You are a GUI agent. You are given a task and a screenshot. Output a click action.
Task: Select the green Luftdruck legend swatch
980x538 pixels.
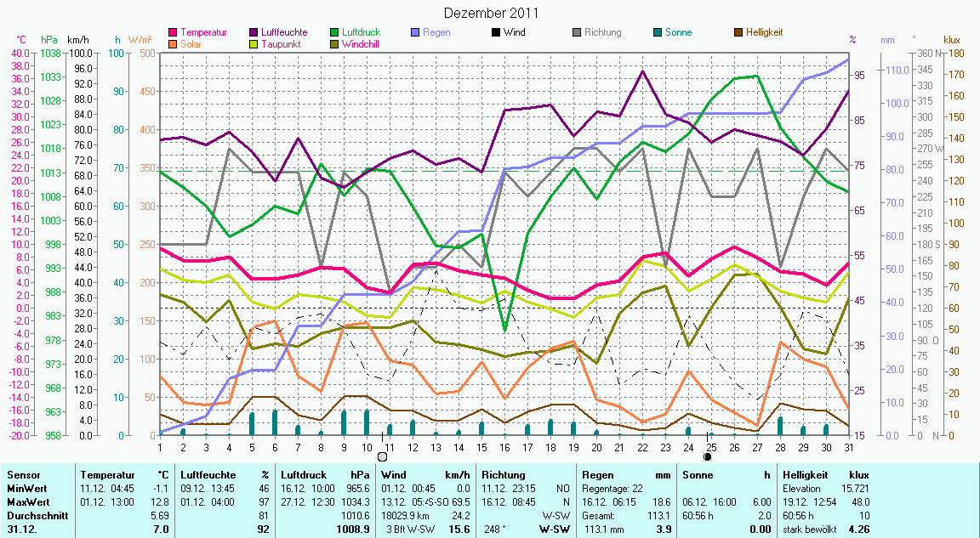tap(336, 33)
